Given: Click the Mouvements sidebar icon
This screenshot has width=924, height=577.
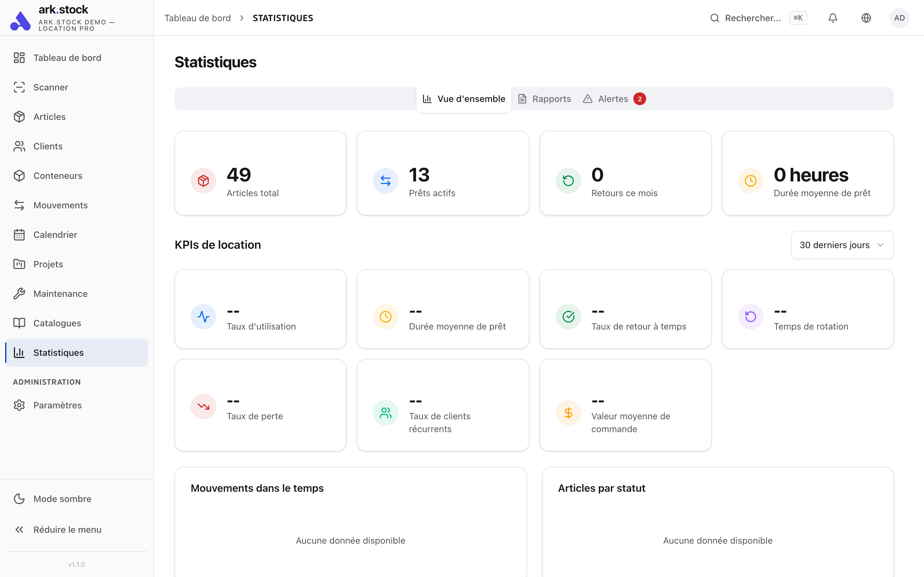Looking at the screenshot, I should click(x=20, y=205).
